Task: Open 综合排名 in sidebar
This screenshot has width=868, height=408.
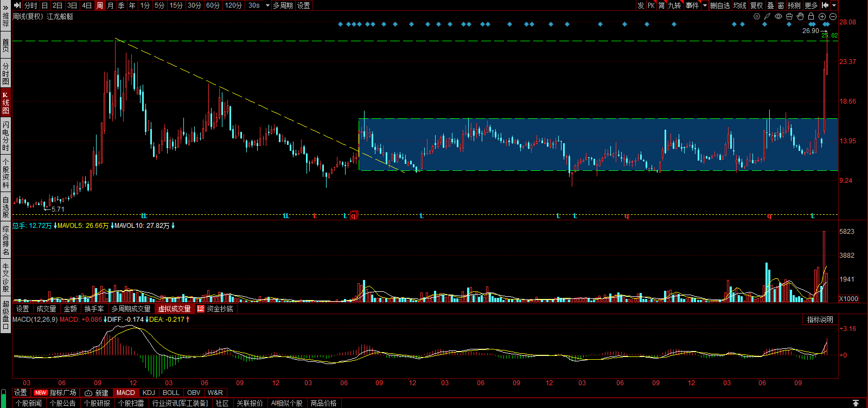Action: (x=5, y=240)
